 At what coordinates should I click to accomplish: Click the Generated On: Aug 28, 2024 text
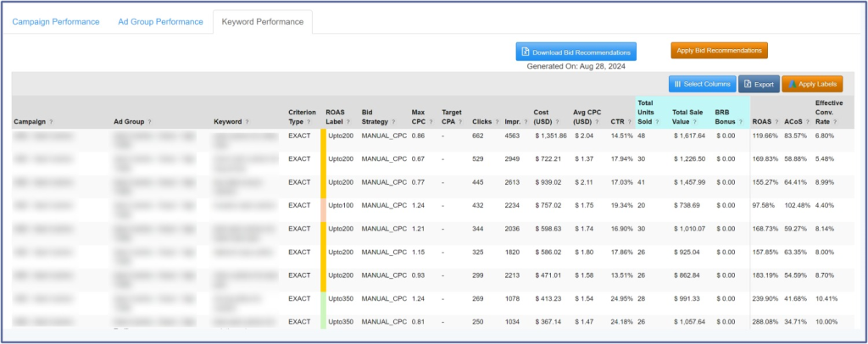(x=576, y=66)
